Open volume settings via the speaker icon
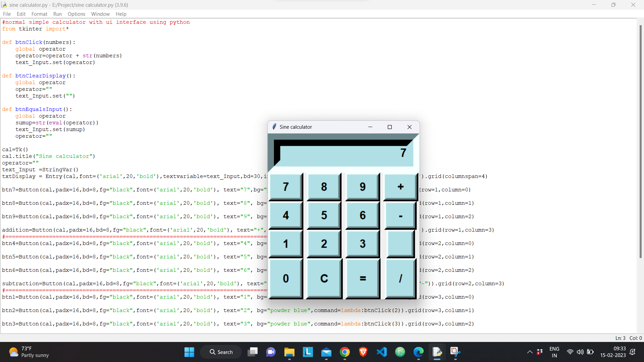Screen dimensions: 644x362 [581, 352]
